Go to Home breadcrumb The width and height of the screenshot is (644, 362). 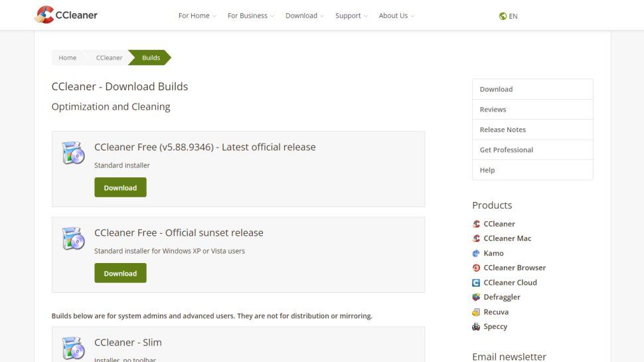point(67,58)
